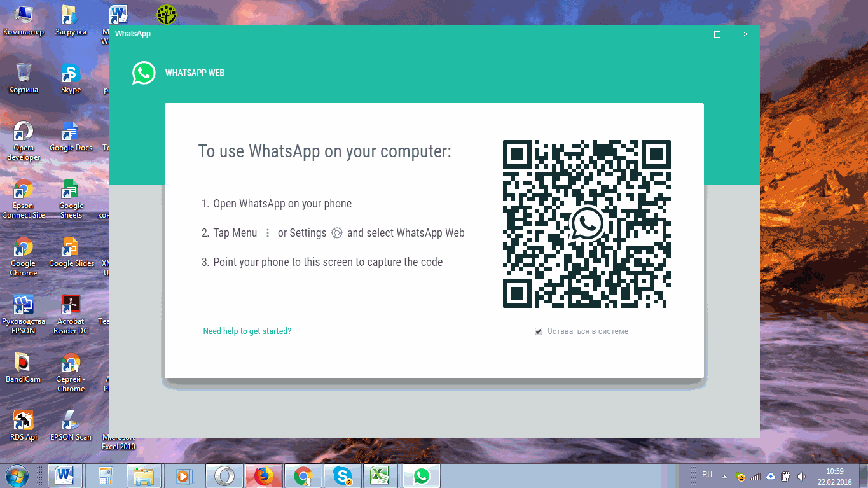Click the RU language indicator
The image size is (868, 488).
pyautogui.click(x=707, y=475)
